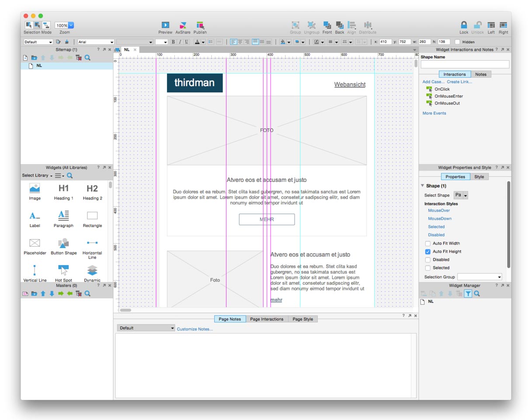Viewport: 532px width, 420px height.
Task: Enable the Auto Fit Width checkbox
Action: coord(428,244)
